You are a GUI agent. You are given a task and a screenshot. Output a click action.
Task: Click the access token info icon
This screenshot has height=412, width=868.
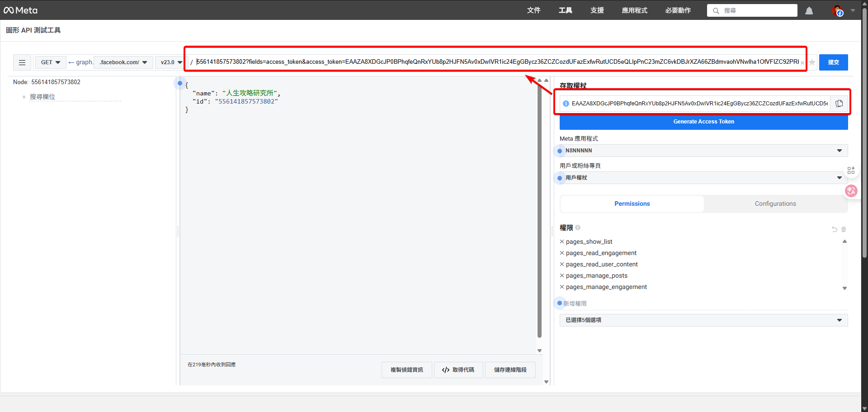(x=566, y=104)
